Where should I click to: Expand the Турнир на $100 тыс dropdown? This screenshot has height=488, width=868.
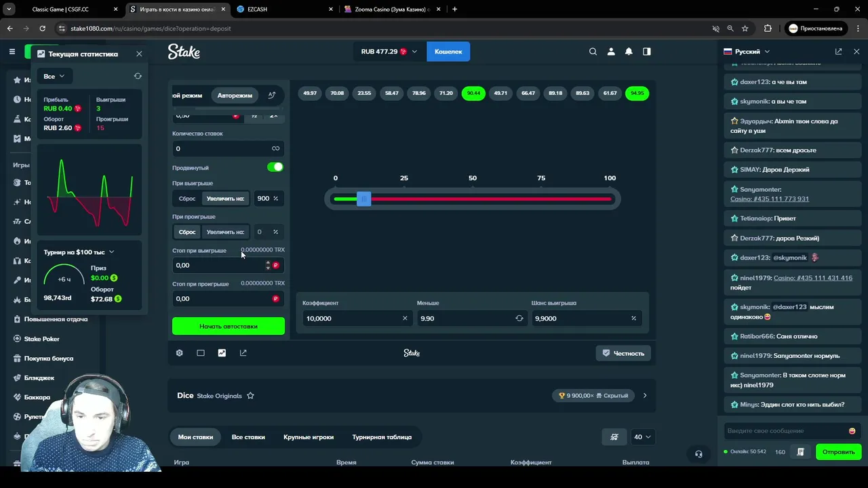(79, 252)
